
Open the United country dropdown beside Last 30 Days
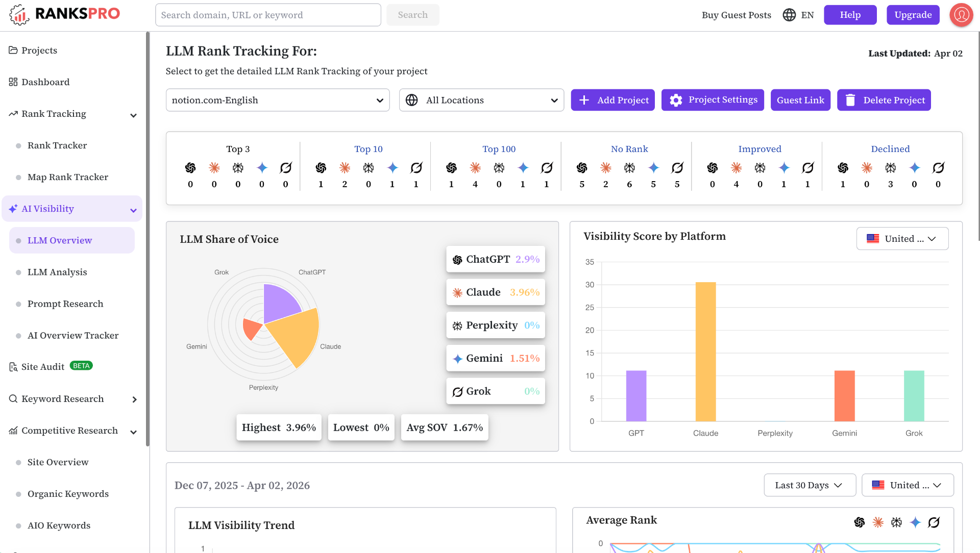(x=908, y=485)
